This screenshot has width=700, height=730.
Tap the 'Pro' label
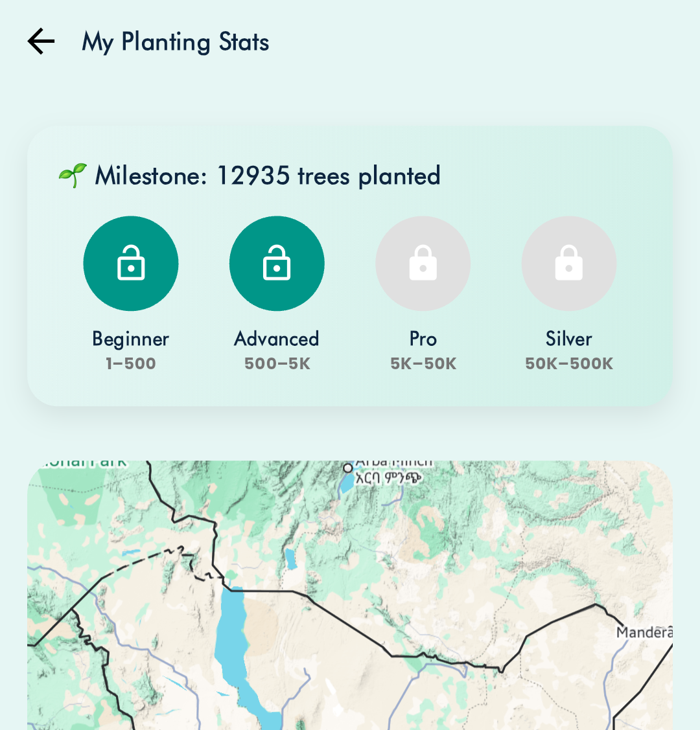pos(423,339)
